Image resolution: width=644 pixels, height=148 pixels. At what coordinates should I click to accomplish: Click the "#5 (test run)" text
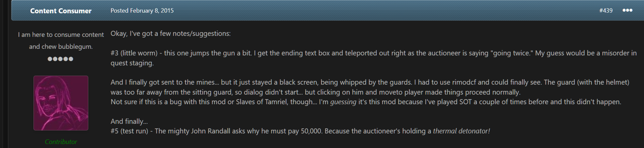[129, 131]
